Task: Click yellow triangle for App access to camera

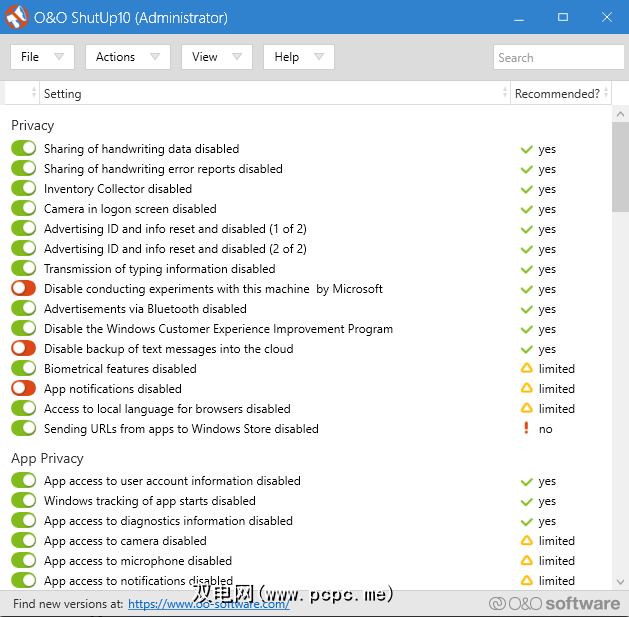Action: (526, 541)
